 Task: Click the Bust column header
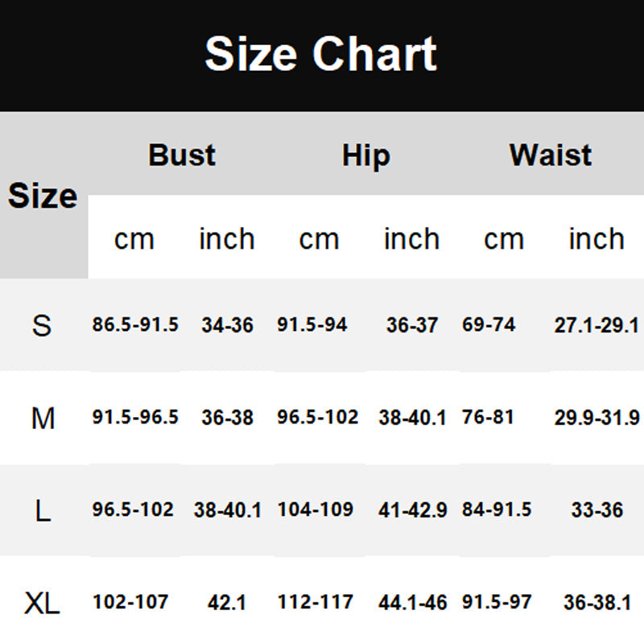pyautogui.click(x=182, y=155)
